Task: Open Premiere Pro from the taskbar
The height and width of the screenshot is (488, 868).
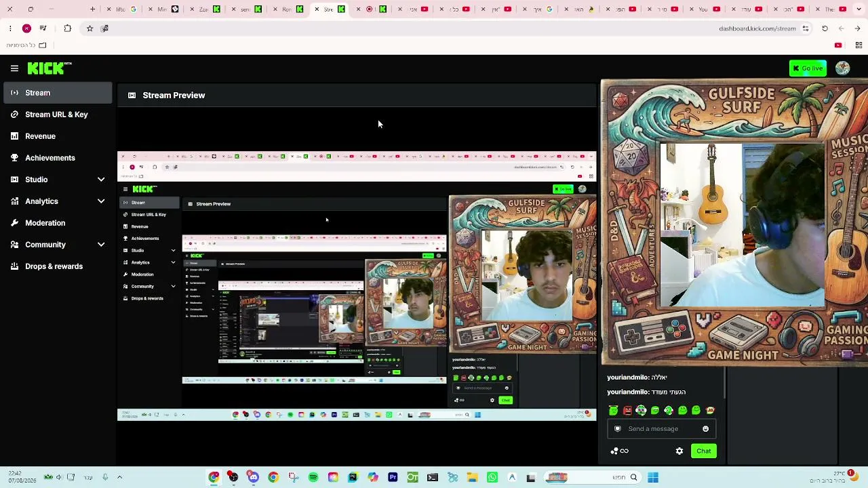Action: [393, 478]
